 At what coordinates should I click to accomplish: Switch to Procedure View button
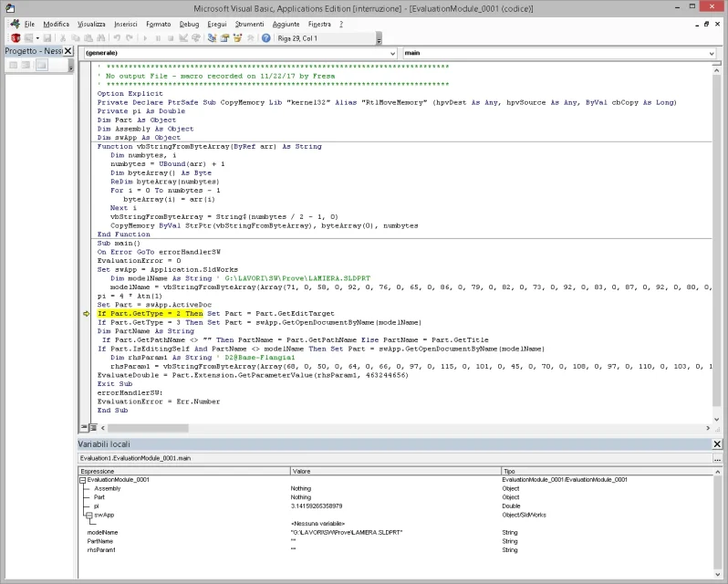[x=84, y=428]
